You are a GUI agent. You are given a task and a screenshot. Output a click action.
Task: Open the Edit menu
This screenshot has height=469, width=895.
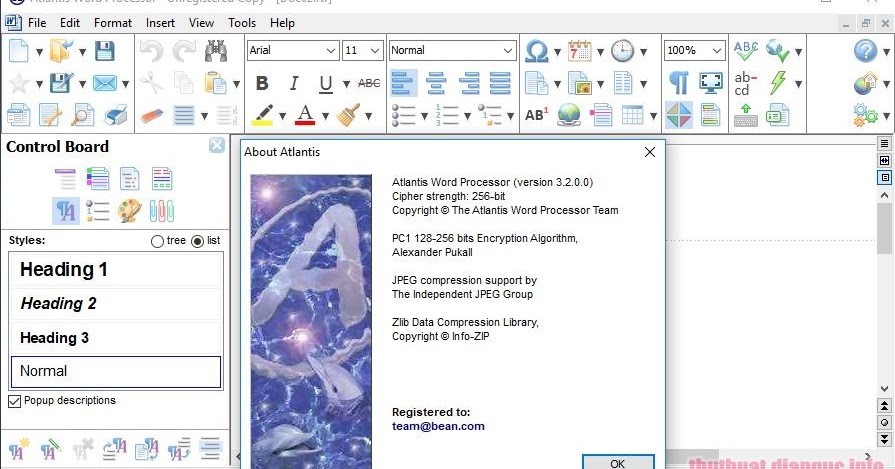pos(70,23)
